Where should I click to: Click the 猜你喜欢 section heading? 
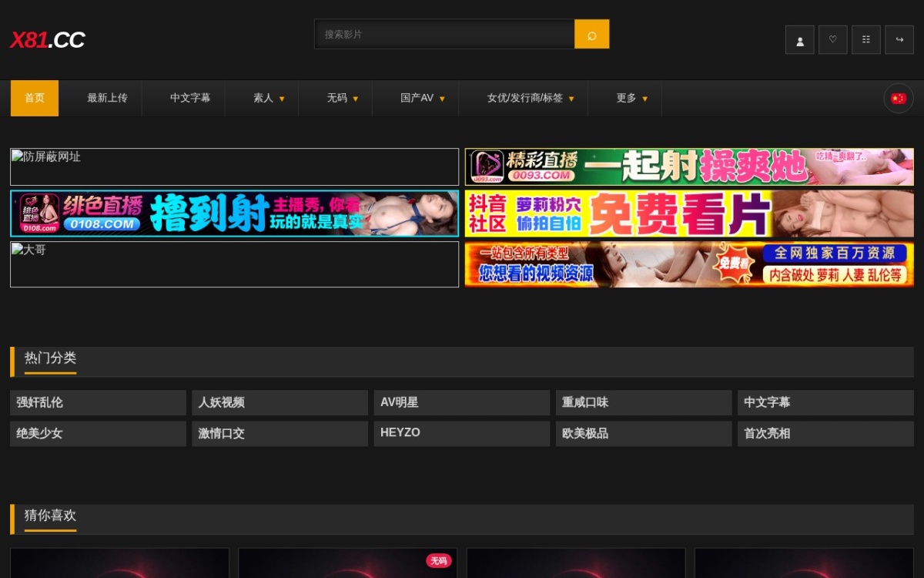[x=50, y=516]
